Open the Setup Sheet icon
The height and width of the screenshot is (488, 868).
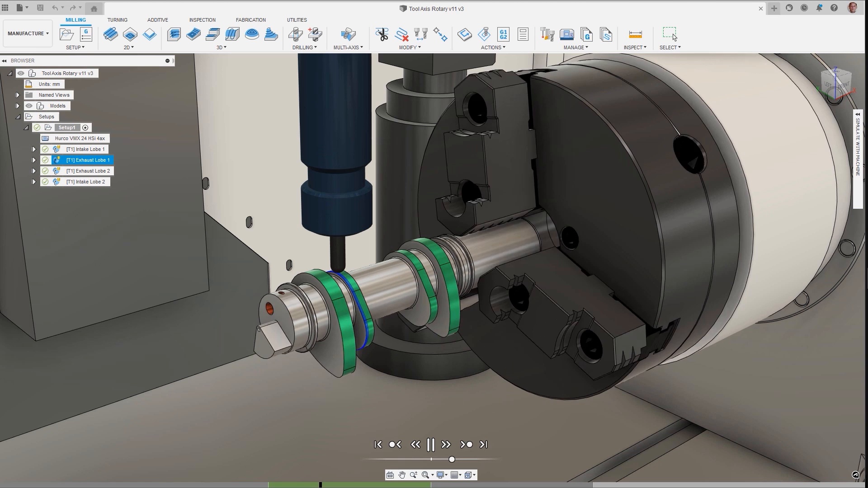(x=523, y=34)
